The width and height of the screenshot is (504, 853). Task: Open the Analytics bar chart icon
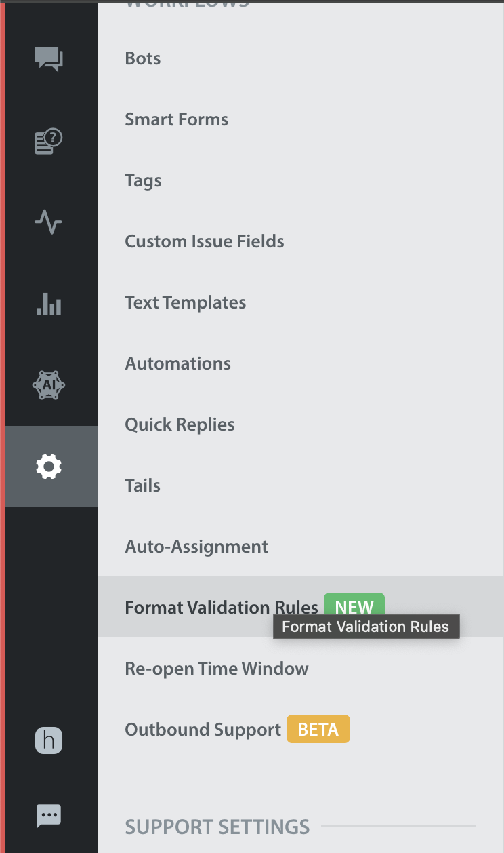[x=49, y=304]
